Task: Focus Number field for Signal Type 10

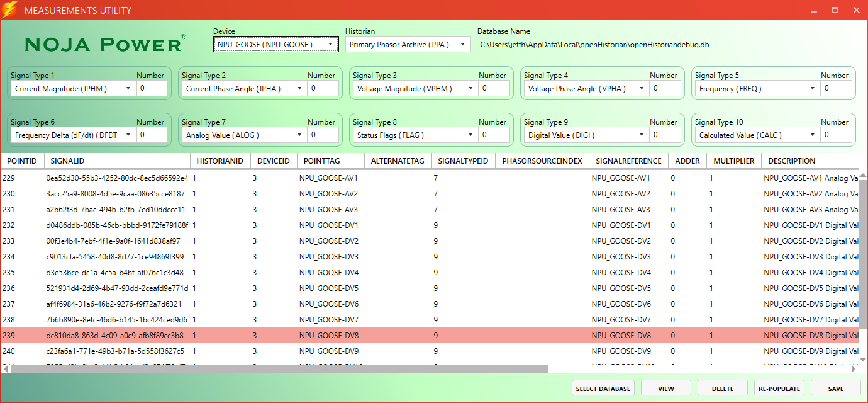Action: point(837,135)
